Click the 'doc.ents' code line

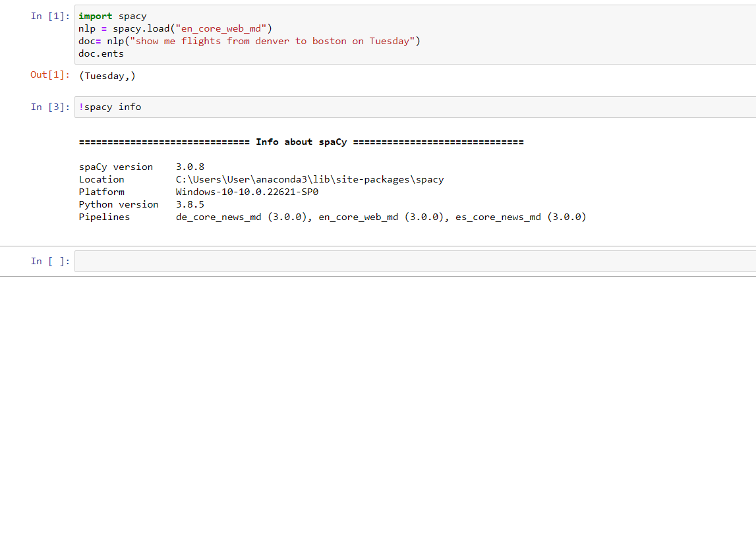click(x=102, y=54)
